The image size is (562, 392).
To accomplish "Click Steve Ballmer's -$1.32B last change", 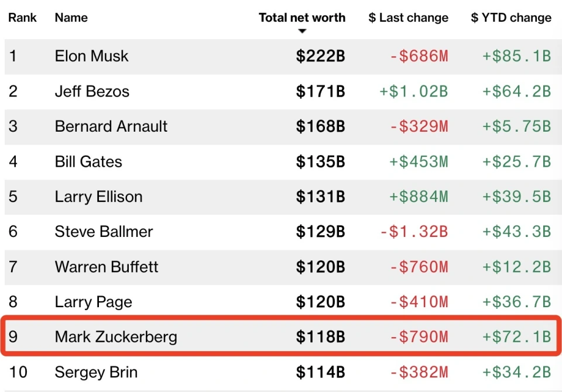I will click(x=414, y=232).
